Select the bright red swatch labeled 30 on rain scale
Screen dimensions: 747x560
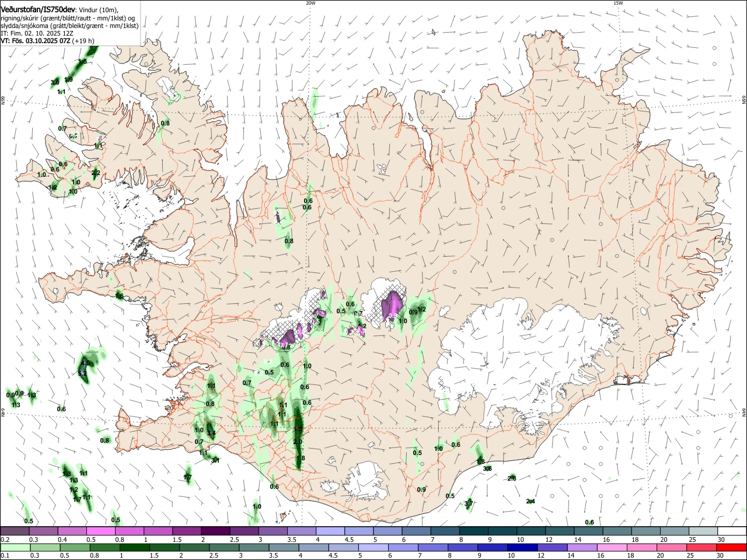coord(732,547)
